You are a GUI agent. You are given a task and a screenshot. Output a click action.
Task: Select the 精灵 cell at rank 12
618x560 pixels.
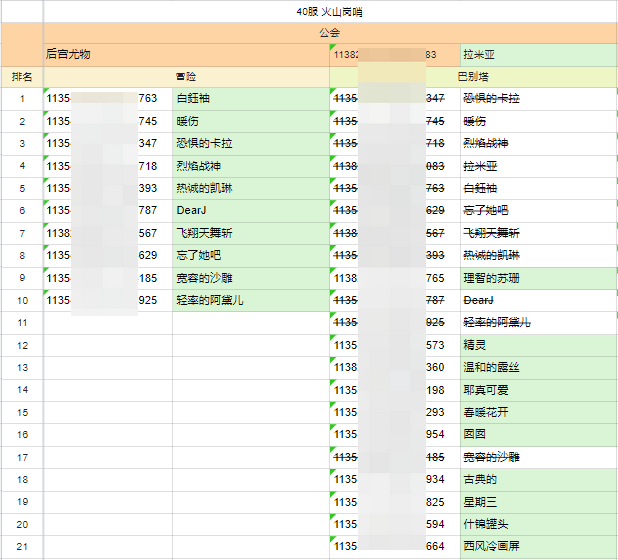pos(538,345)
